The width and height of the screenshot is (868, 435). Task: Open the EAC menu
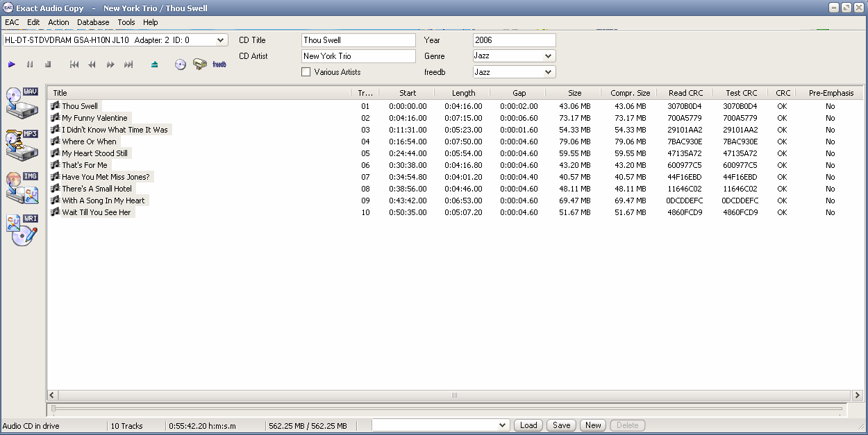(x=12, y=22)
